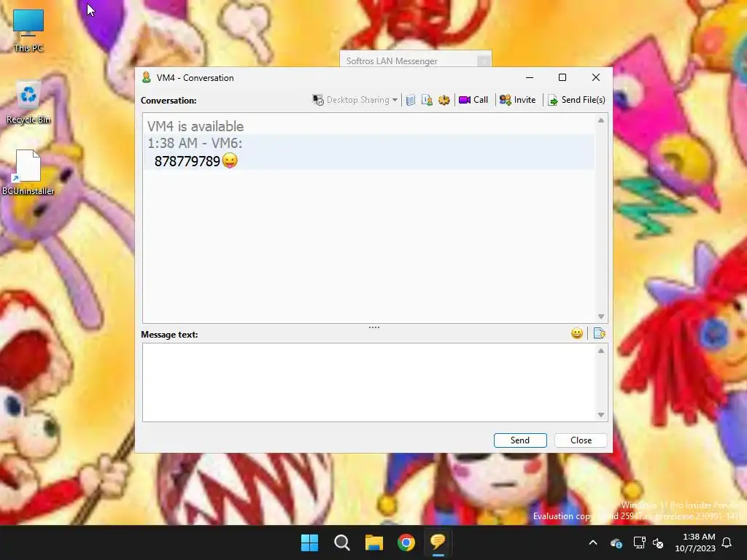Click the 878779789 message text

click(187, 161)
